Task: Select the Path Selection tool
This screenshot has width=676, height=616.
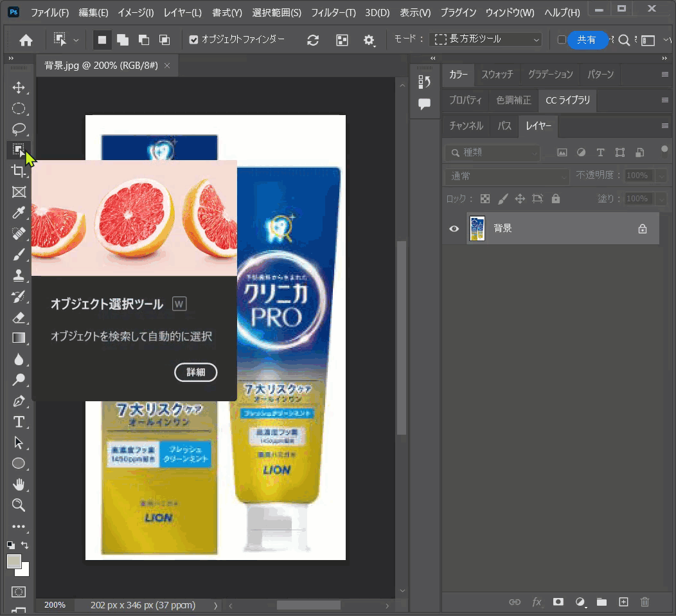Action: [x=19, y=442]
